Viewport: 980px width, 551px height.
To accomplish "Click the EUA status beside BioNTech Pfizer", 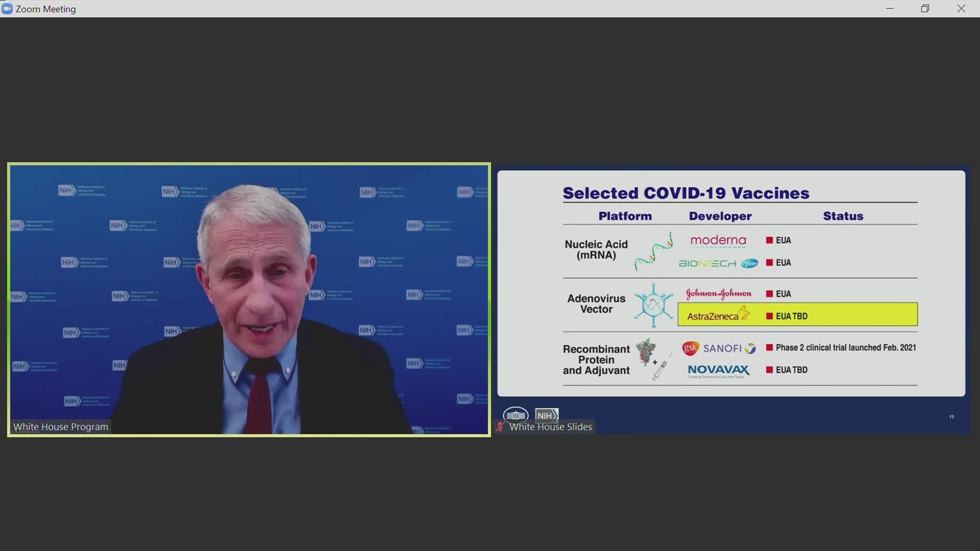I will 783,263.
